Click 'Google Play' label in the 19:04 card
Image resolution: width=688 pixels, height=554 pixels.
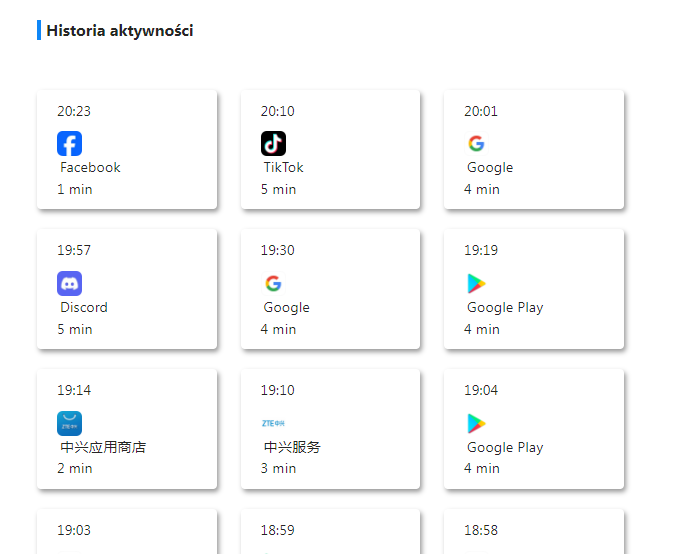click(x=505, y=447)
